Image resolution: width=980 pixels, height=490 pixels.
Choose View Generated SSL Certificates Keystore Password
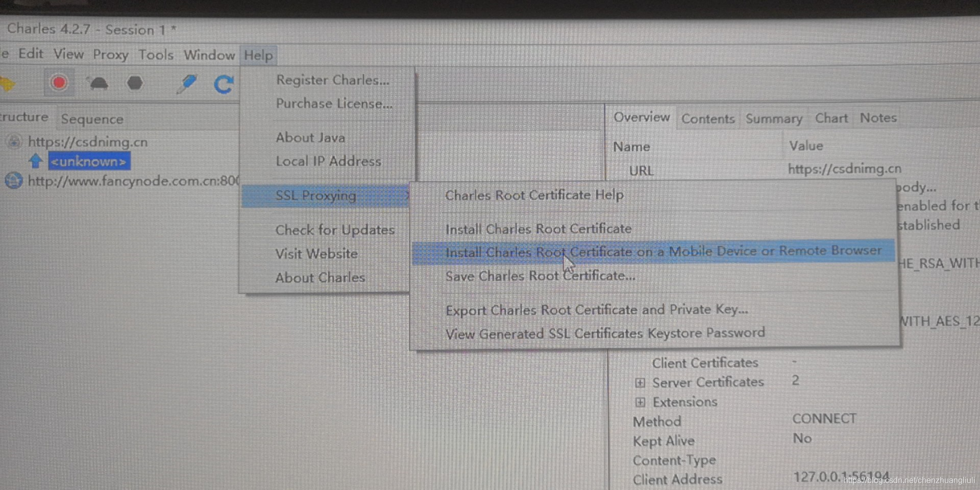(605, 333)
